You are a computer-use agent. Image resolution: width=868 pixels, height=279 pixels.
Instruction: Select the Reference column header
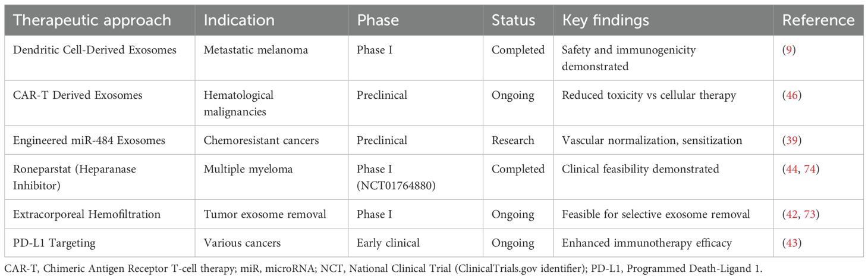[x=818, y=20]
